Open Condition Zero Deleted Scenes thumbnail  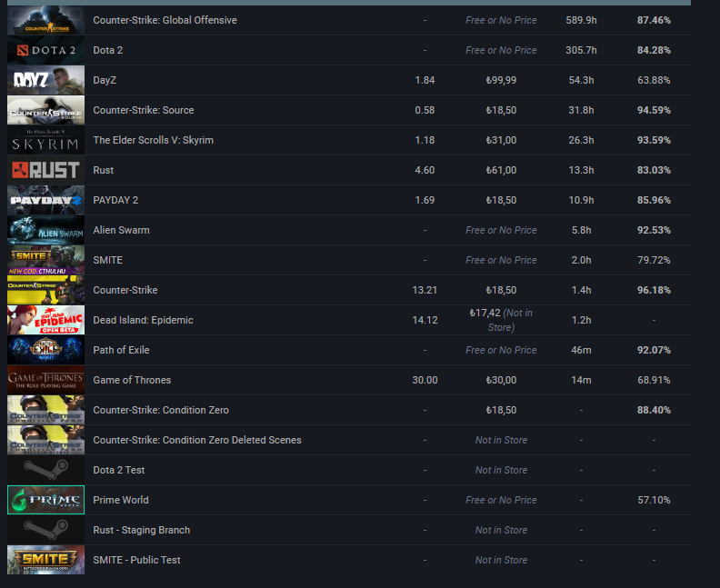pos(46,440)
